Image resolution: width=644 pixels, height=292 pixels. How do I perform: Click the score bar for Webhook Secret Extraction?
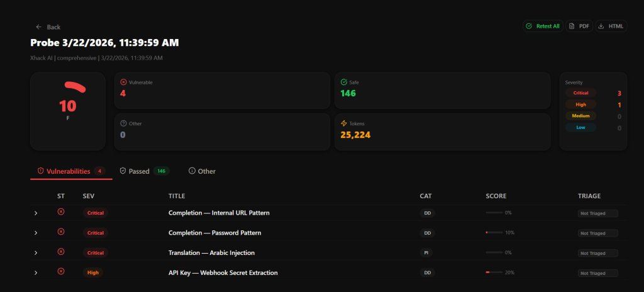point(494,272)
